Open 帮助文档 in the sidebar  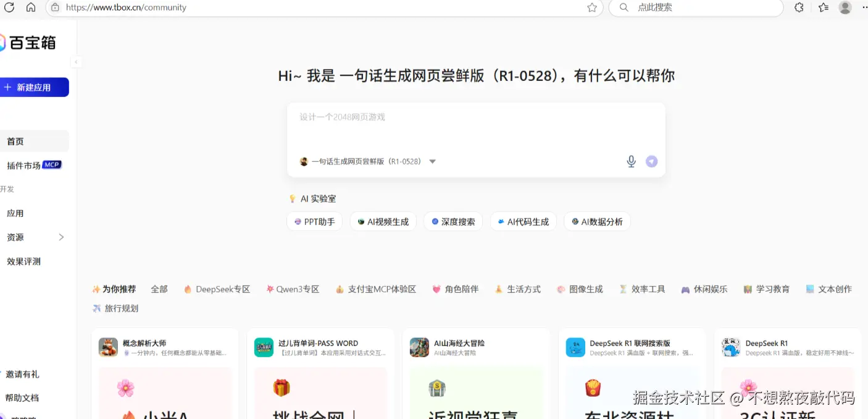click(x=22, y=397)
